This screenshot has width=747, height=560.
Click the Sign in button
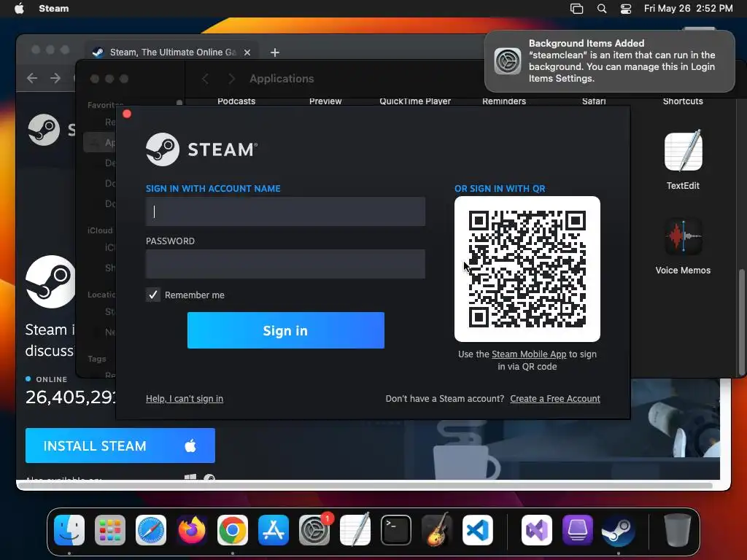pos(286,330)
